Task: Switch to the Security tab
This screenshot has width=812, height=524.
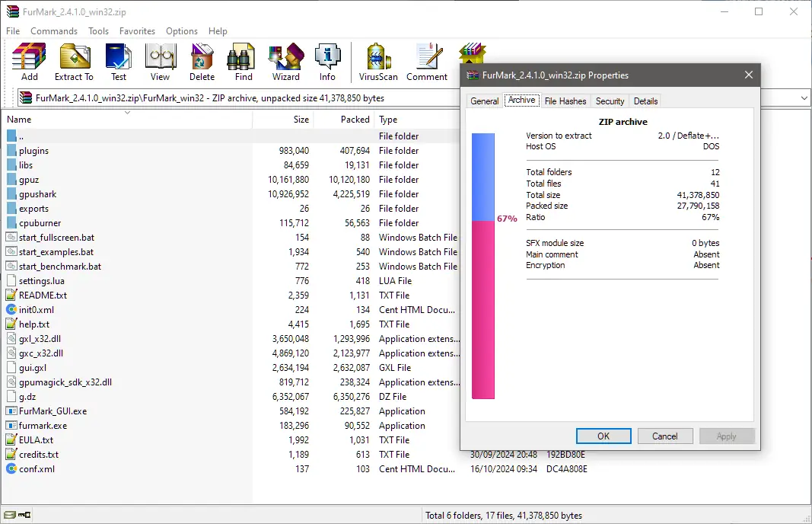Action: click(x=610, y=101)
